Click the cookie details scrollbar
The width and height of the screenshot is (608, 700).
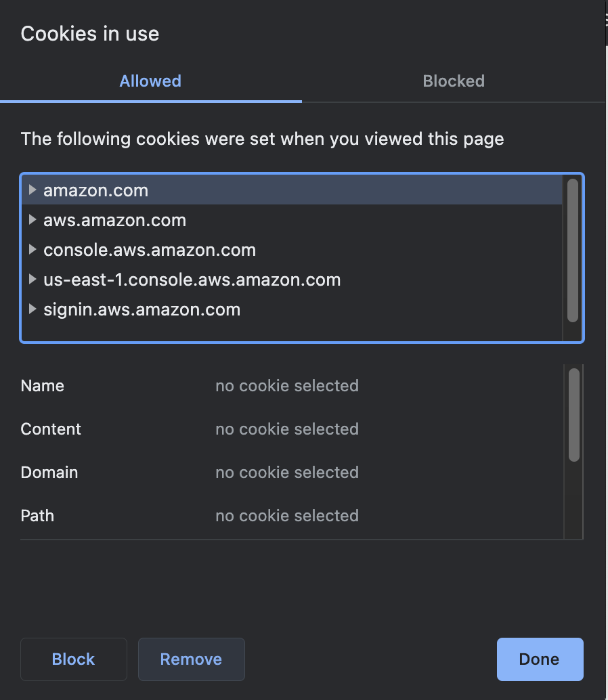click(x=572, y=413)
